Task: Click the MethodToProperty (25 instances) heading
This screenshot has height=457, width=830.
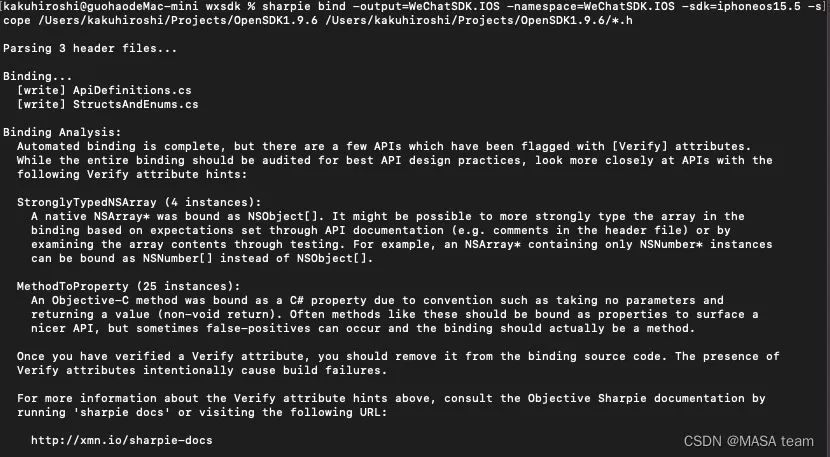Action: tap(128, 286)
